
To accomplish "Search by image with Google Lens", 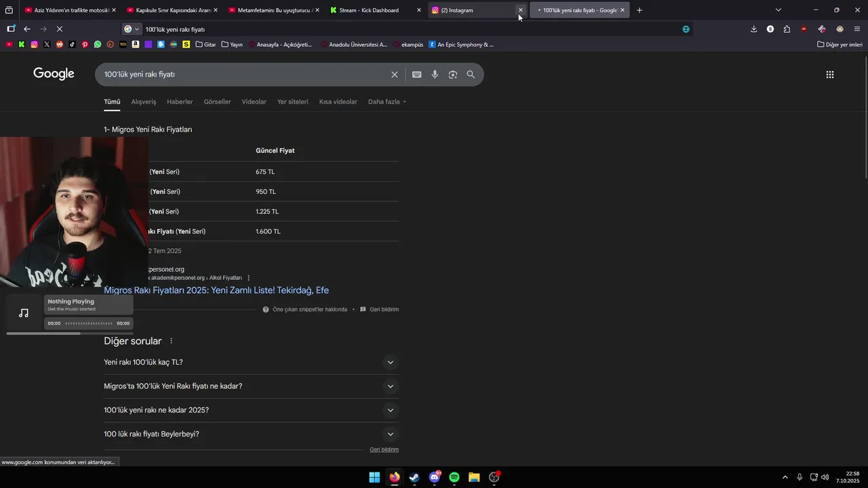I will tap(453, 75).
